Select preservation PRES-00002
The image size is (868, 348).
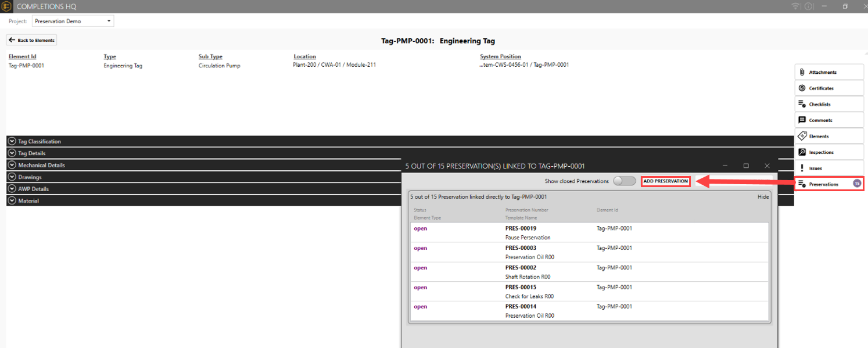589,272
